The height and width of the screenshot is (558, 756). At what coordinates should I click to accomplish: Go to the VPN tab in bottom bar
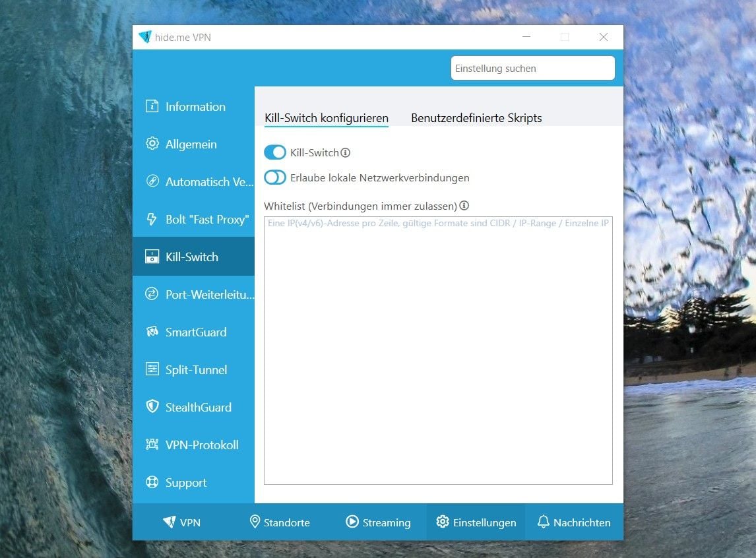[182, 522]
